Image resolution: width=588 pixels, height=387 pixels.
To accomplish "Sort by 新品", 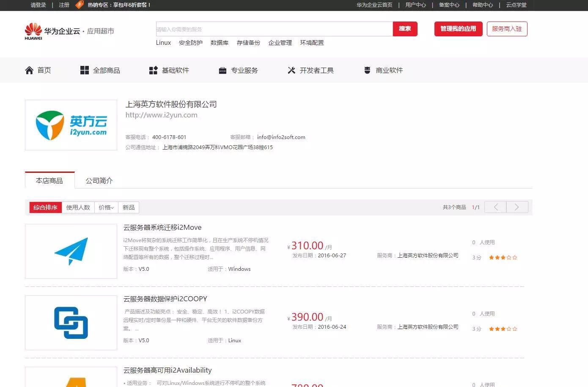I will pos(129,207).
